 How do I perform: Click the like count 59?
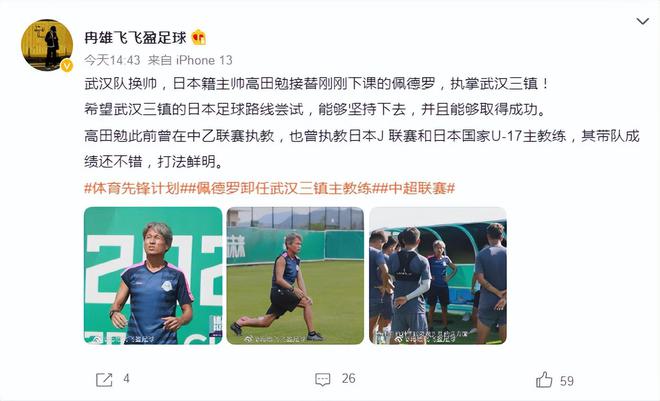(567, 381)
